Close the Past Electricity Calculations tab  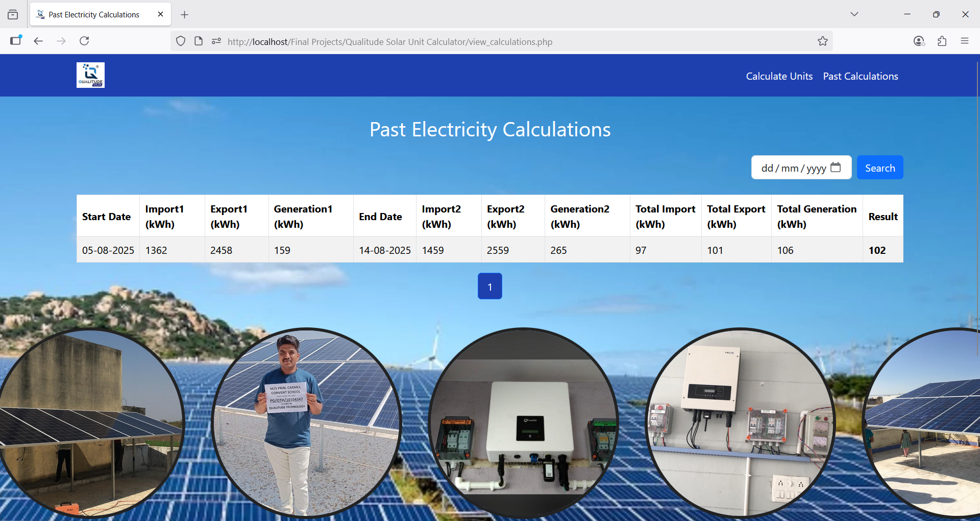(x=160, y=14)
